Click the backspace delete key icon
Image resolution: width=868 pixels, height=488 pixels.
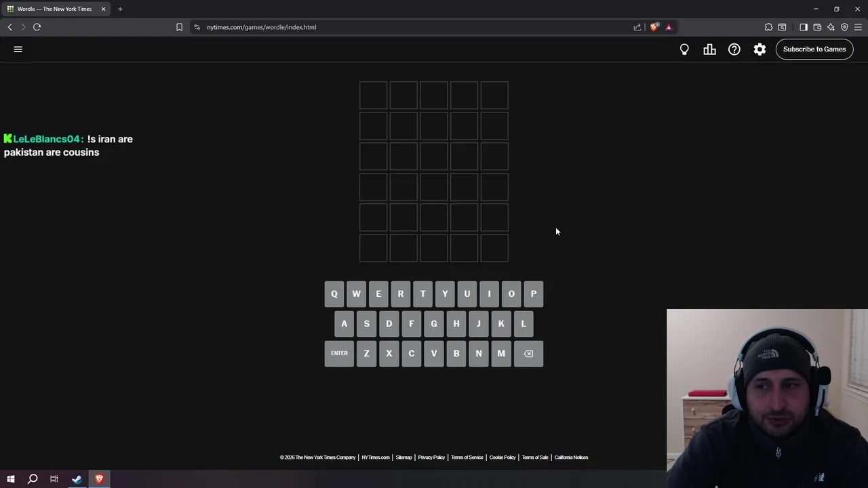[x=528, y=354]
